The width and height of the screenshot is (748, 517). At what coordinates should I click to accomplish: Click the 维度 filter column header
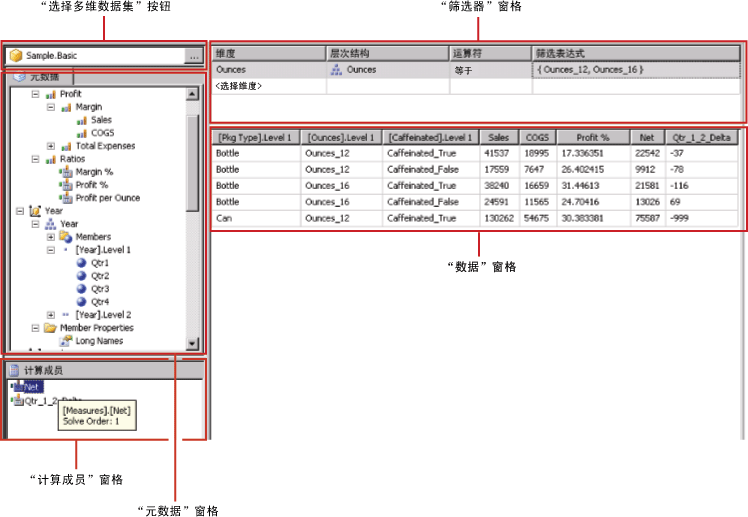tap(269, 53)
